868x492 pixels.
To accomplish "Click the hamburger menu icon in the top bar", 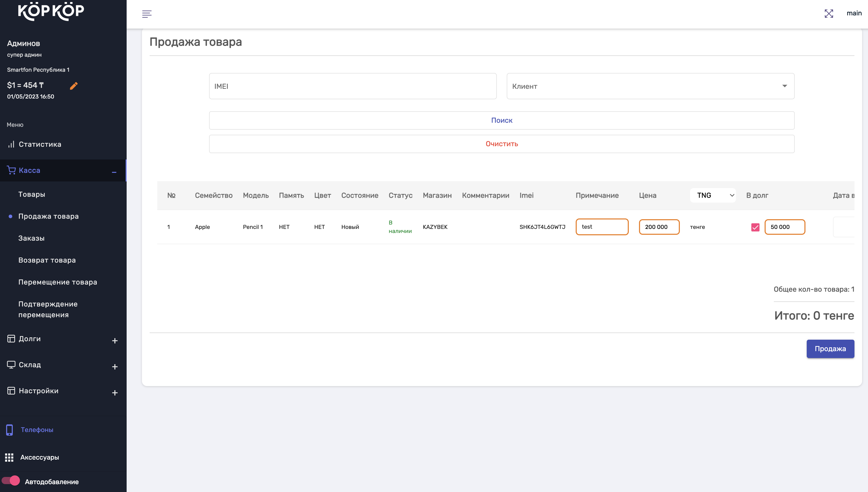I will click(x=147, y=14).
